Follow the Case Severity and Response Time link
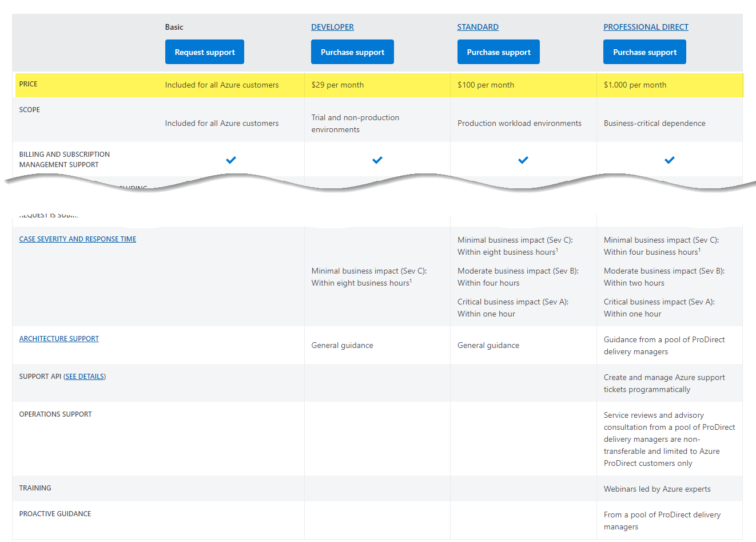Screen dimensions: 756x542 tap(78, 239)
